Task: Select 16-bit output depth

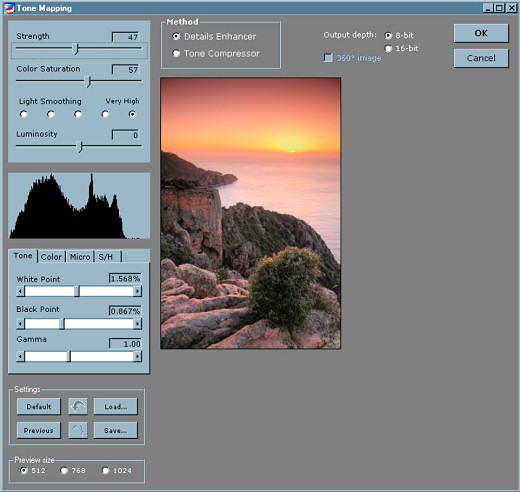Action: 402,48
